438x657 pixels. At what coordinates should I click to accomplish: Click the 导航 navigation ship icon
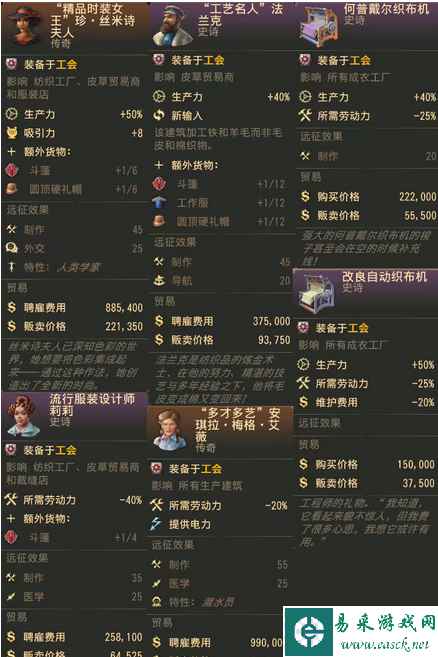(x=159, y=280)
